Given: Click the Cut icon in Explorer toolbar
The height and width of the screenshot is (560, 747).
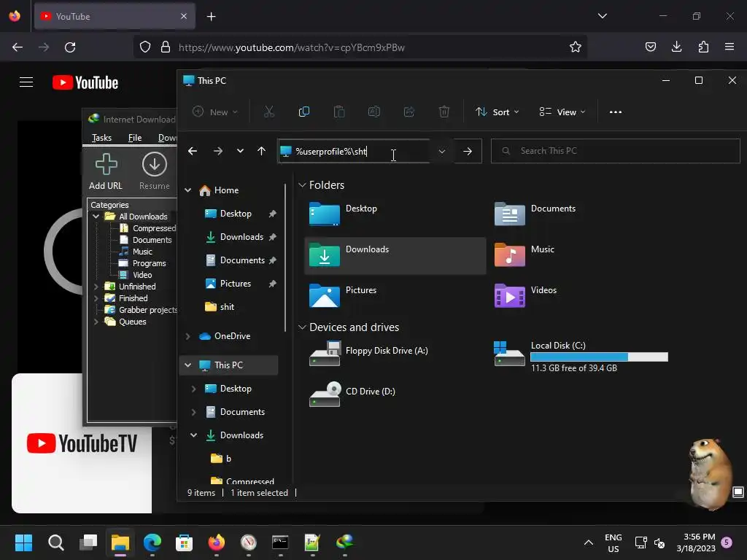Looking at the screenshot, I should pos(269,112).
